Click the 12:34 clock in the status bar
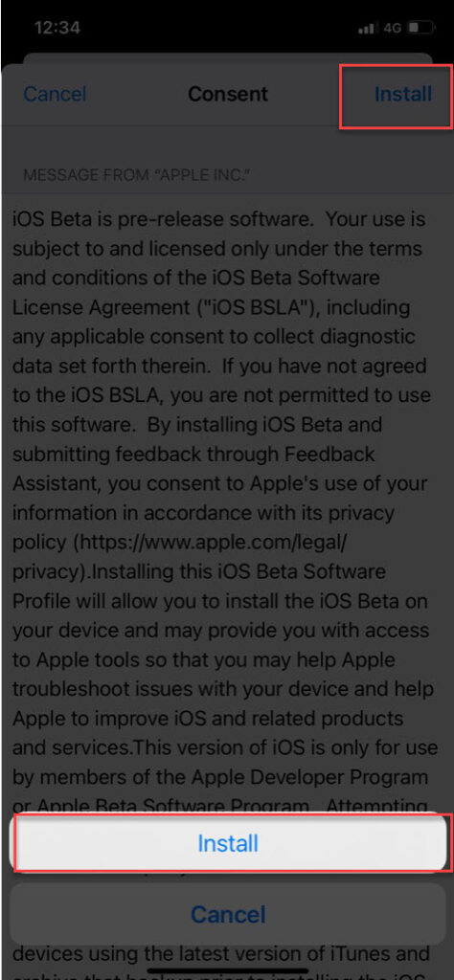 (x=57, y=28)
